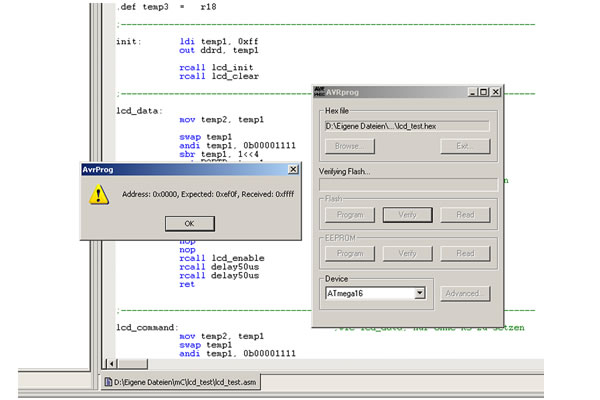This screenshot has height=400, width=600.
Task: Click the Flash Verify button
Action: [408, 215]
